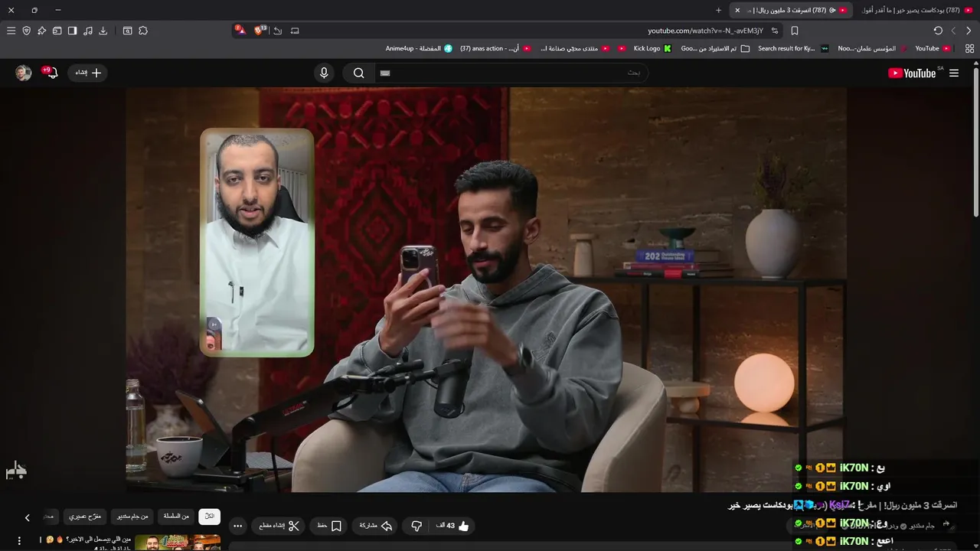
Task: Select the 'من جام ستديو' filter chip
Action: 132,517
